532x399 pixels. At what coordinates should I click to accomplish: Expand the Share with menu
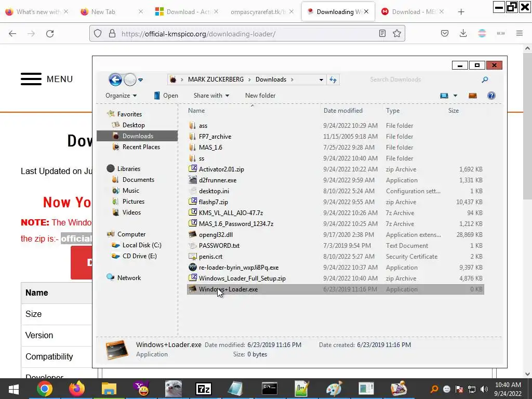click(x=211, y=96)
